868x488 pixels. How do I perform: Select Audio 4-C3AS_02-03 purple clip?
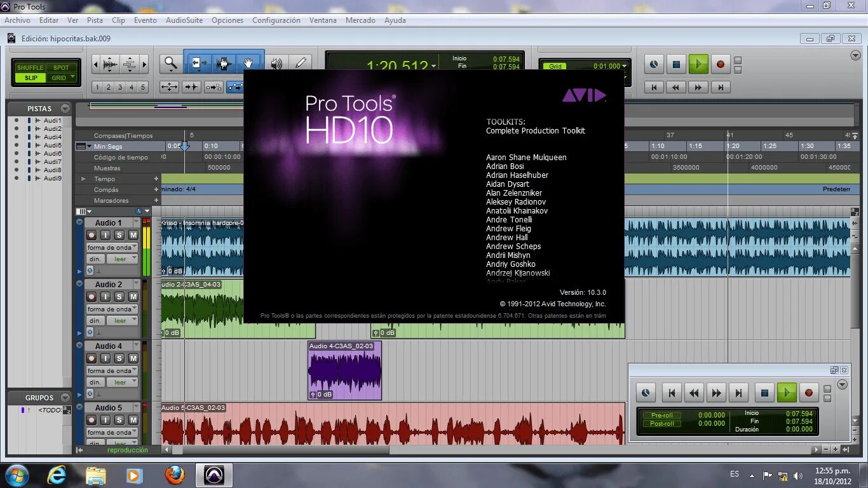coord(345,370)
